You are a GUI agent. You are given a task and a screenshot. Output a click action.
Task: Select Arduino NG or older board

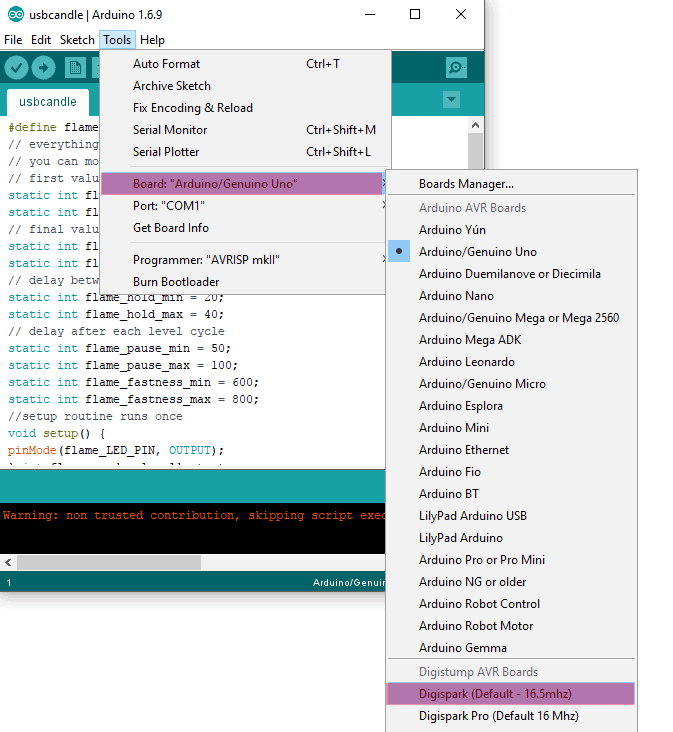512,582
